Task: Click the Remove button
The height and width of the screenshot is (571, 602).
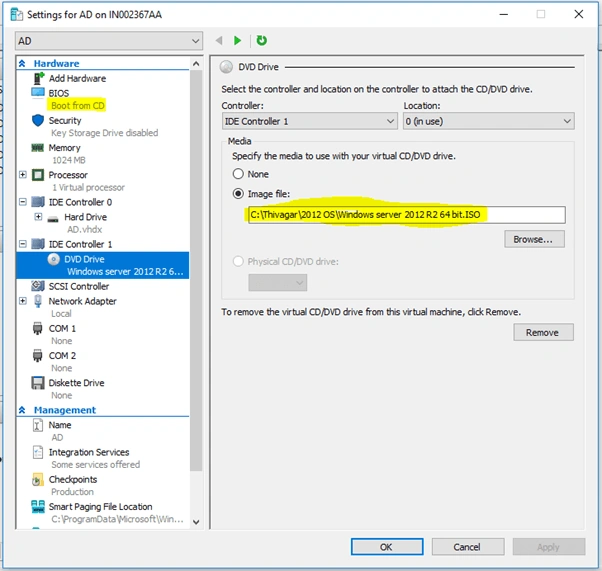Action: [x=543, y=332]
